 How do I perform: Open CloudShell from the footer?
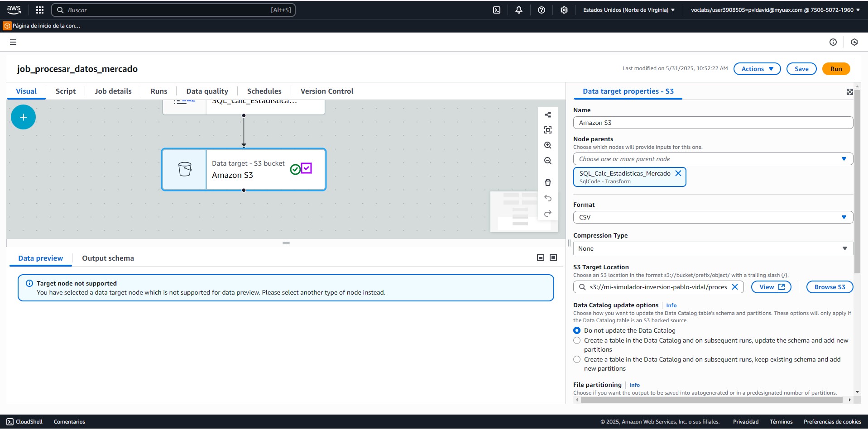24,422
